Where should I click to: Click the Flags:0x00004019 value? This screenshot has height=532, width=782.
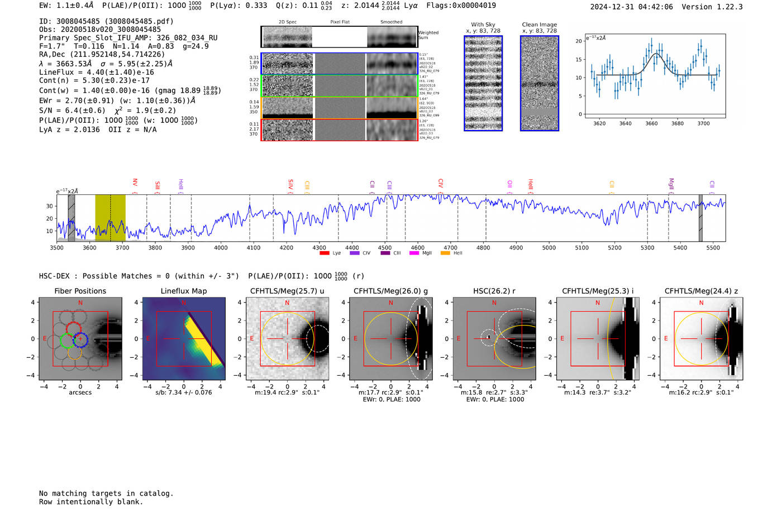pyautogui.click(x=461, y=6)
